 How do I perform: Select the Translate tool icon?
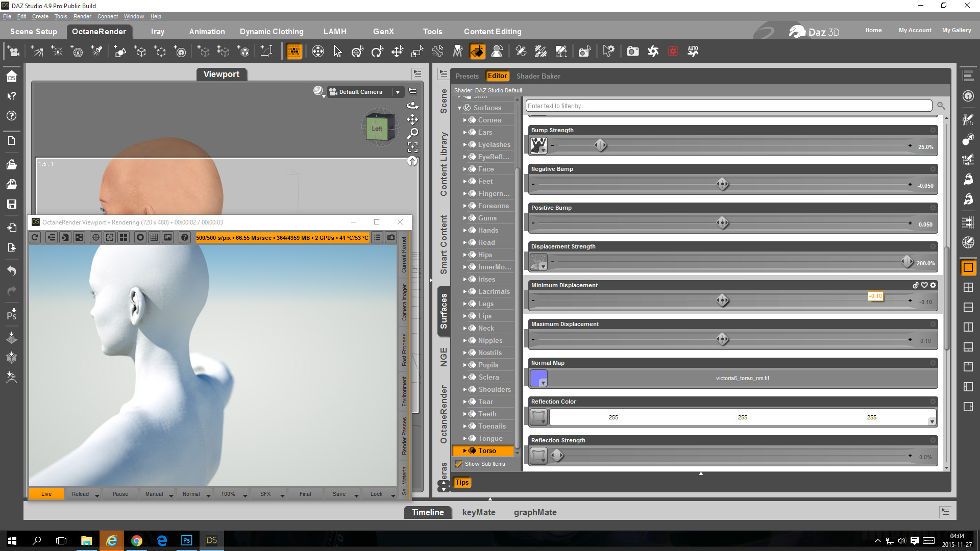(x=397, y=52)
